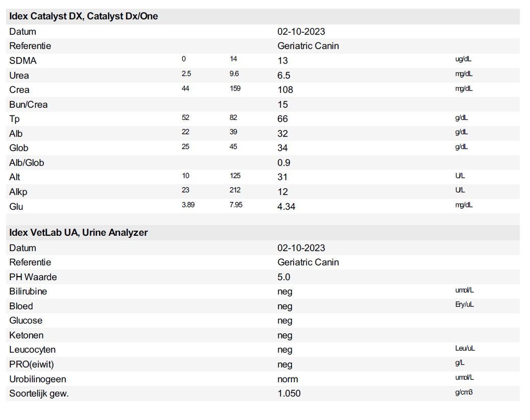The image size is (530, 420).
Task: Click the Glob result value 34
Action: pos(282,147)
